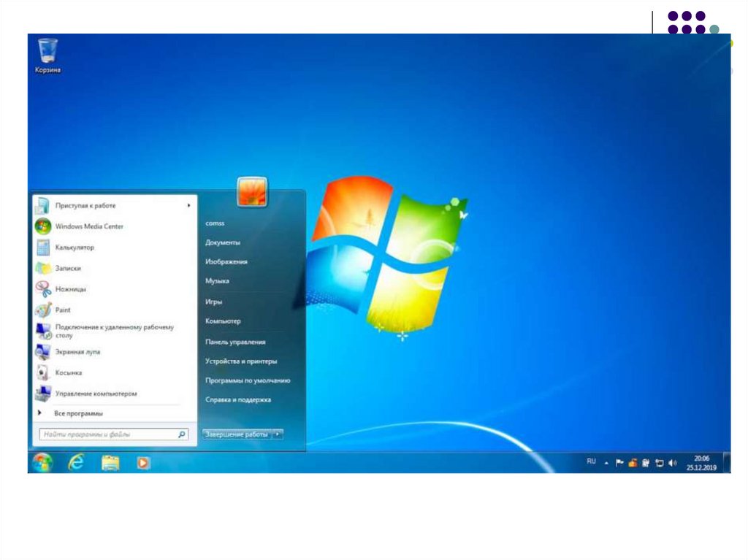Expand the Приступая к работе submenu arrow
This screenshot has width=748, height=560.
189,206
